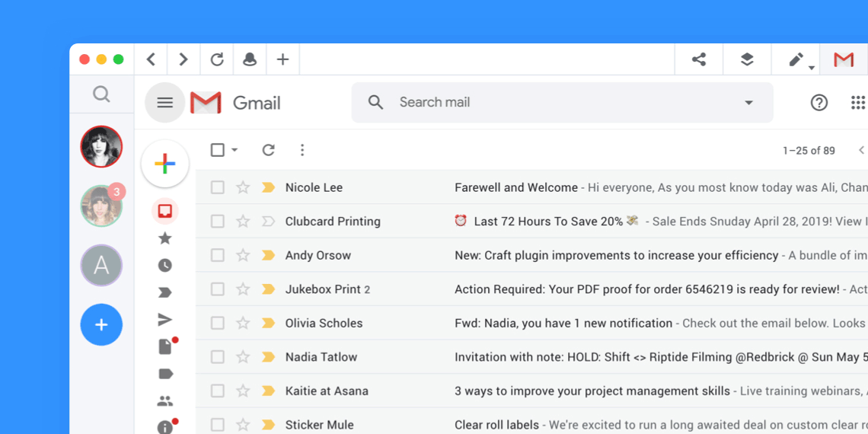The width and height of the screenshot is (868, 434).
Task: Click the magnifier icon in Search mail
Action: click(376, 103)
